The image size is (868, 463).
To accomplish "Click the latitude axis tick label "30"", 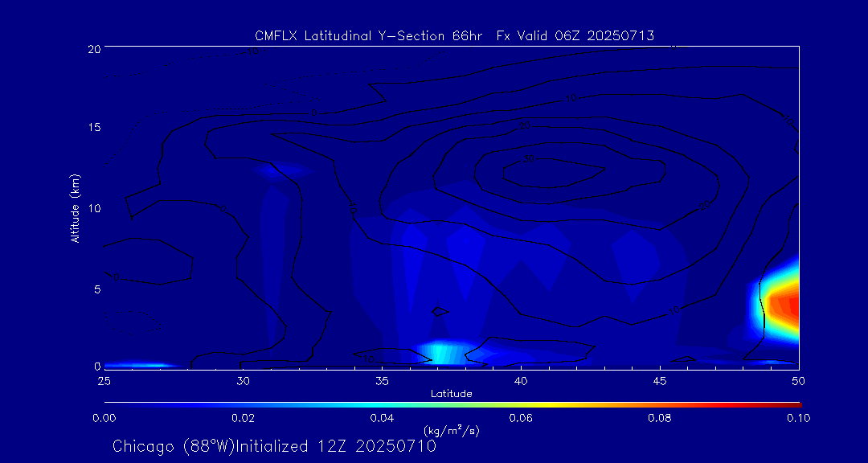I will 243,380.
